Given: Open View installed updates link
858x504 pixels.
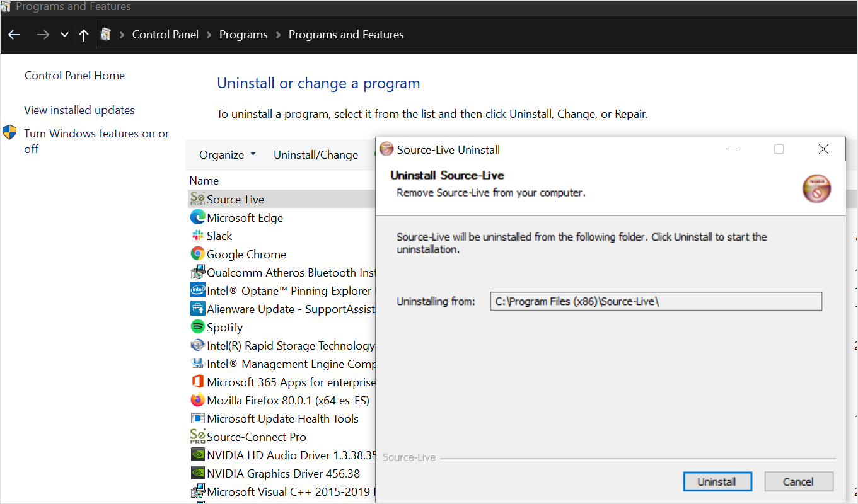Looking at the screenshot, I should [79, 110].
